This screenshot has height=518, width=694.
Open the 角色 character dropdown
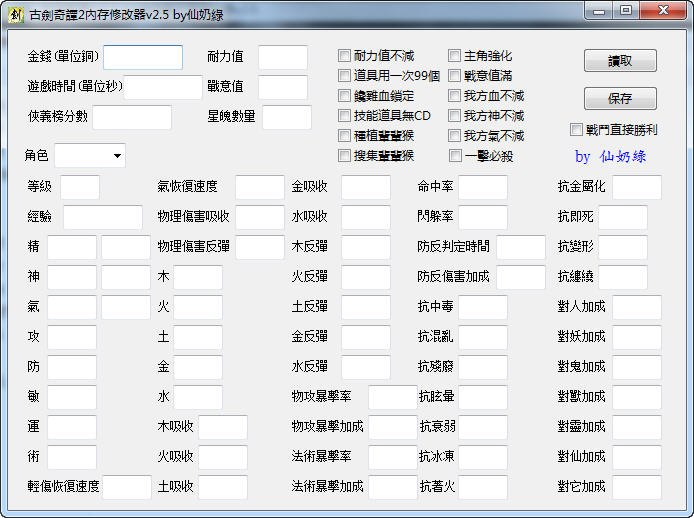pos(90,156)
